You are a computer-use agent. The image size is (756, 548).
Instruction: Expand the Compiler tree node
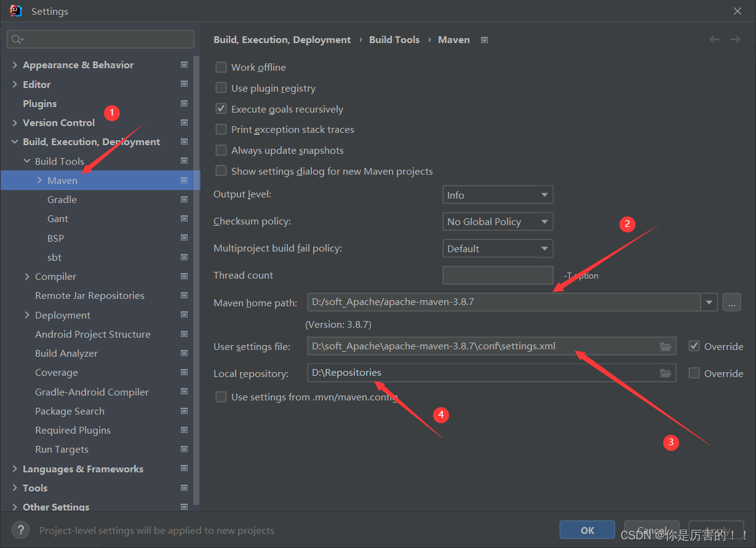click(x=27, y=276)
